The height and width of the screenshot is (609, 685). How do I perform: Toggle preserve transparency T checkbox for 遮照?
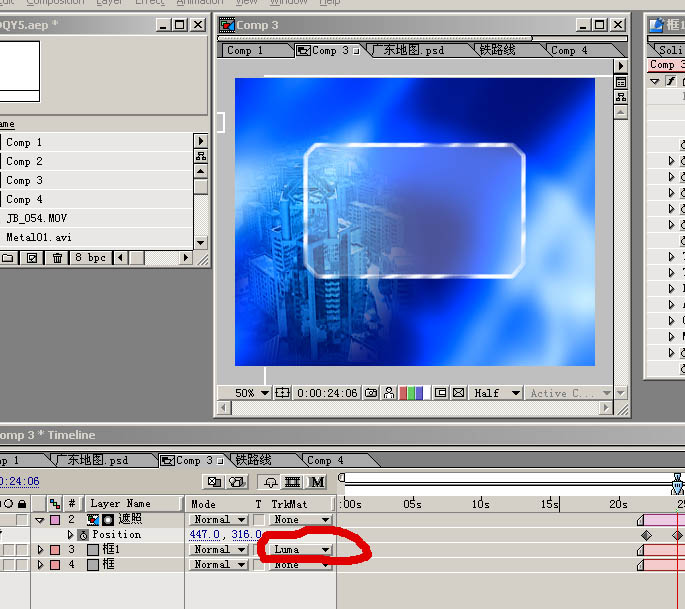pos(259,520)
